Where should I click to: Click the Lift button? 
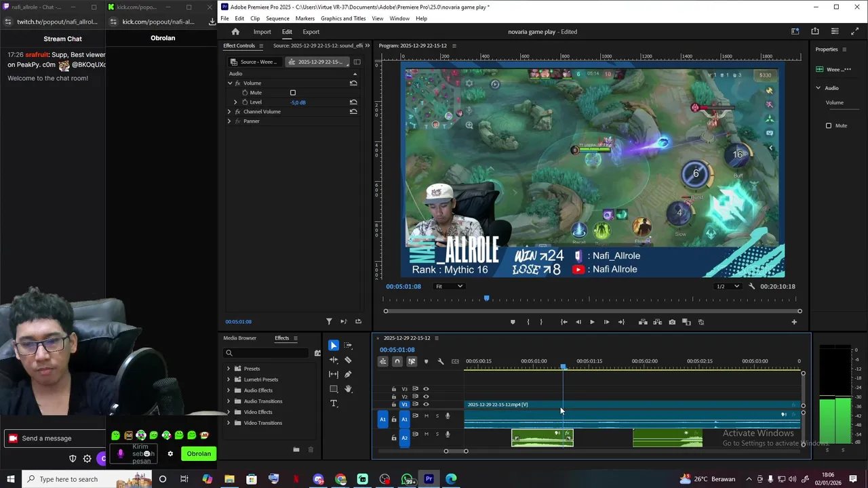point(643,322)
